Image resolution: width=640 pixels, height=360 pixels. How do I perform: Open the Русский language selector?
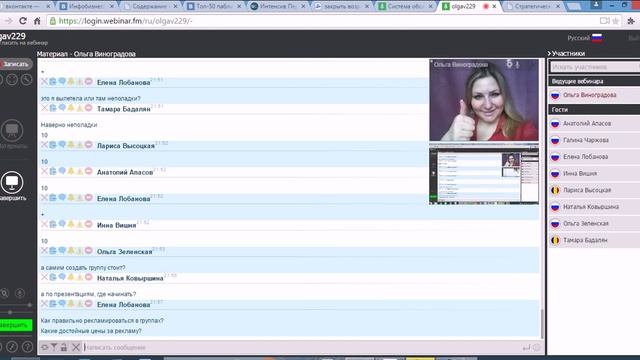pos(584,38)
